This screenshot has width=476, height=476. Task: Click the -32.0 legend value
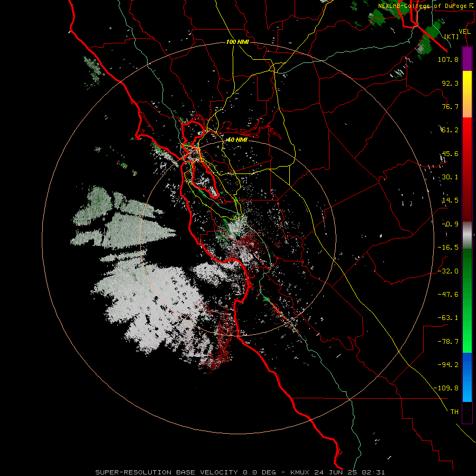(x=448, y=271)
